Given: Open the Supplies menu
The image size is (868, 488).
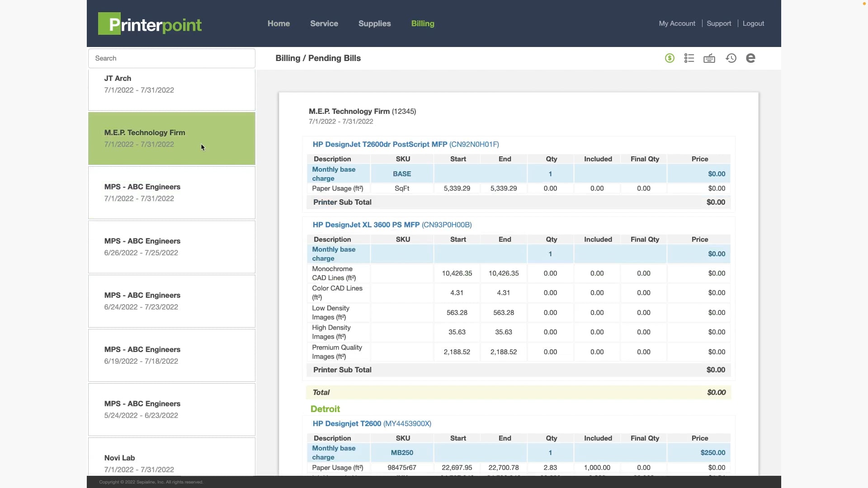Looking at the screenshot, I should click(374, 23).
